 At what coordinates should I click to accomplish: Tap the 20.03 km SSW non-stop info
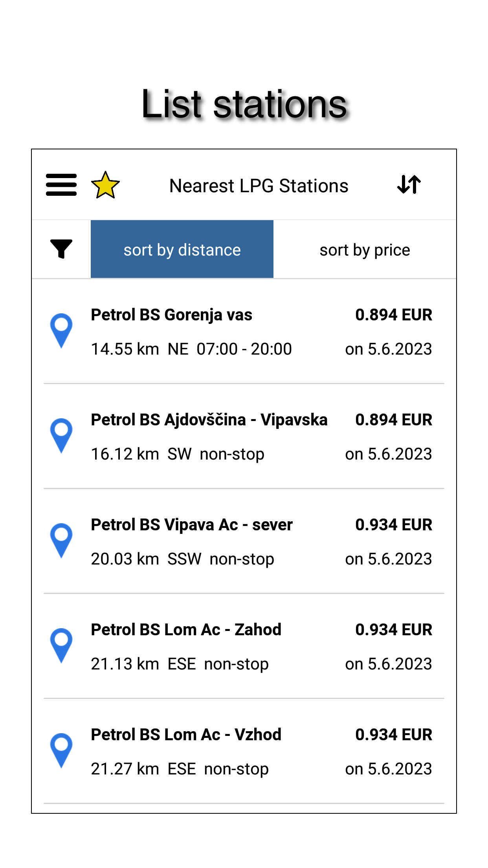pyautogui.click(x=182, y=559)
